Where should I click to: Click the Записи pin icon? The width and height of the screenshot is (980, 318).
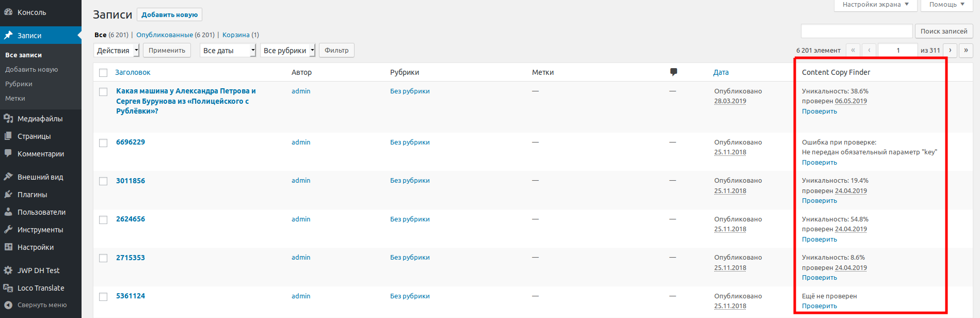tap(8, 36)
